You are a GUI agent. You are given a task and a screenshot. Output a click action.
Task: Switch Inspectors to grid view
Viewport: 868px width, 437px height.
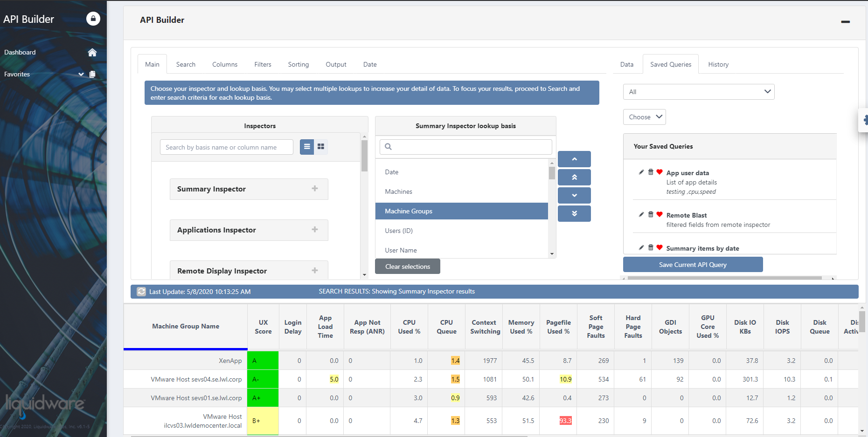321,147
